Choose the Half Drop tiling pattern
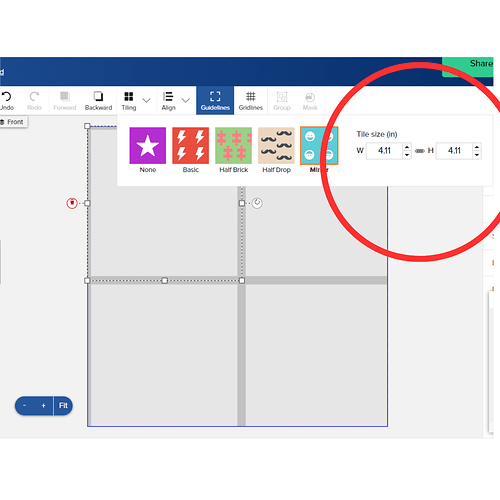 [276, 150]
